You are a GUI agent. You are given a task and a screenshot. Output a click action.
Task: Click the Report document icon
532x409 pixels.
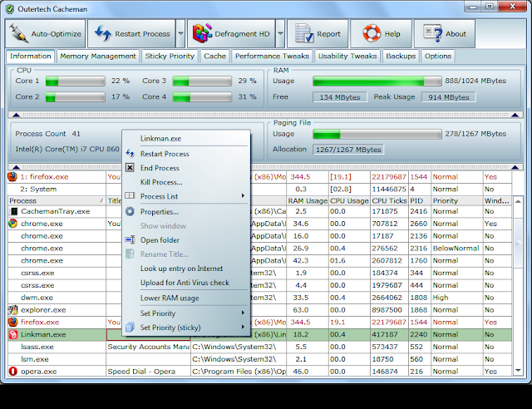[x=303, y=33]
